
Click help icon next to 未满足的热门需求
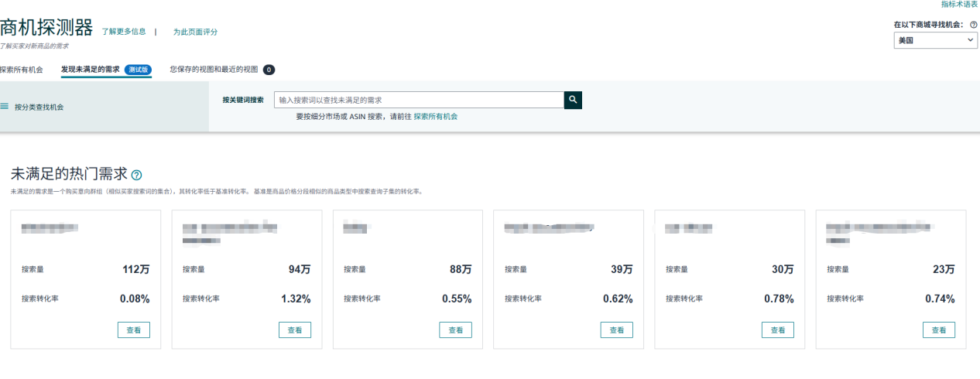click(136, 175)
